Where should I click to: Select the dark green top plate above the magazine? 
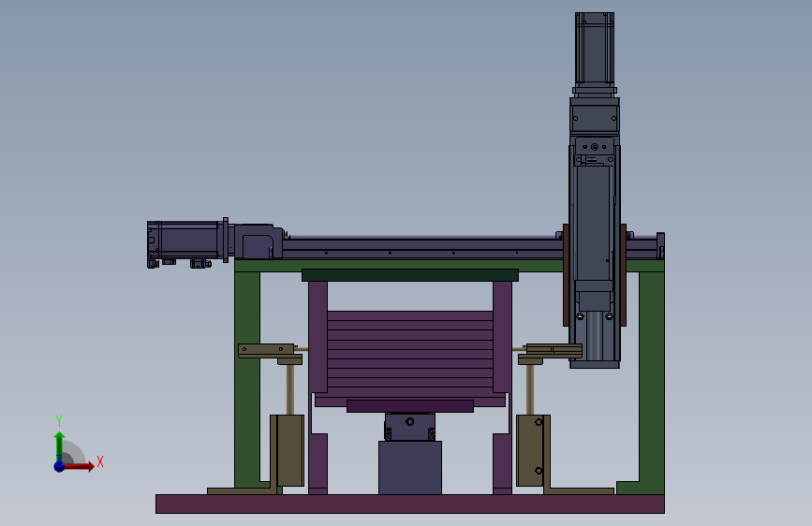point(410,275)
